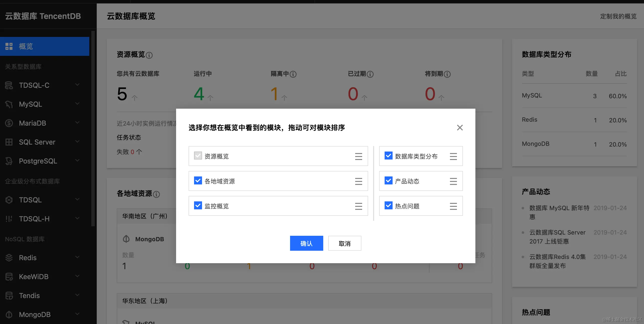Click the MariaDB icon in sidebar
The height and width of the screenshot is (324, 644).
(9, 123)
